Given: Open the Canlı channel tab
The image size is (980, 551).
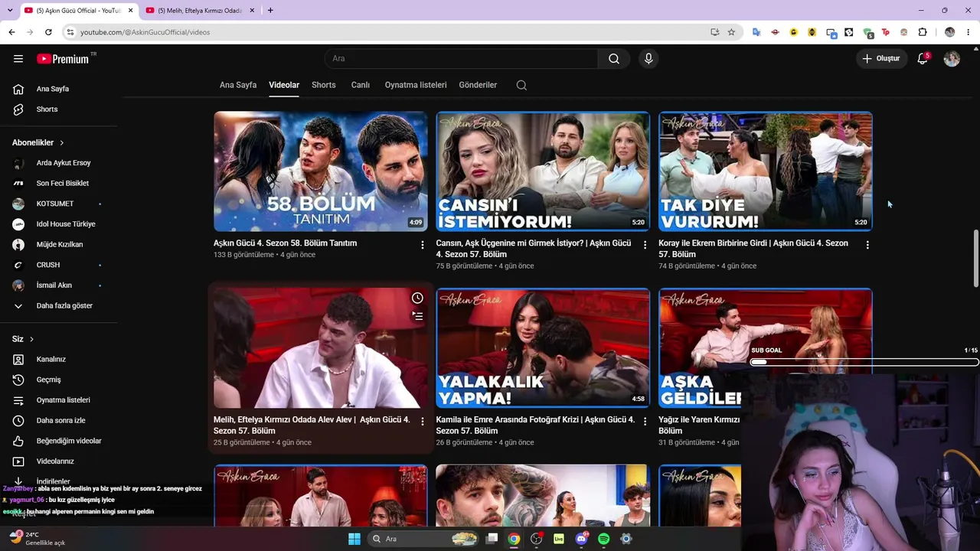Looking at the screenshot, I should point(361,85).
